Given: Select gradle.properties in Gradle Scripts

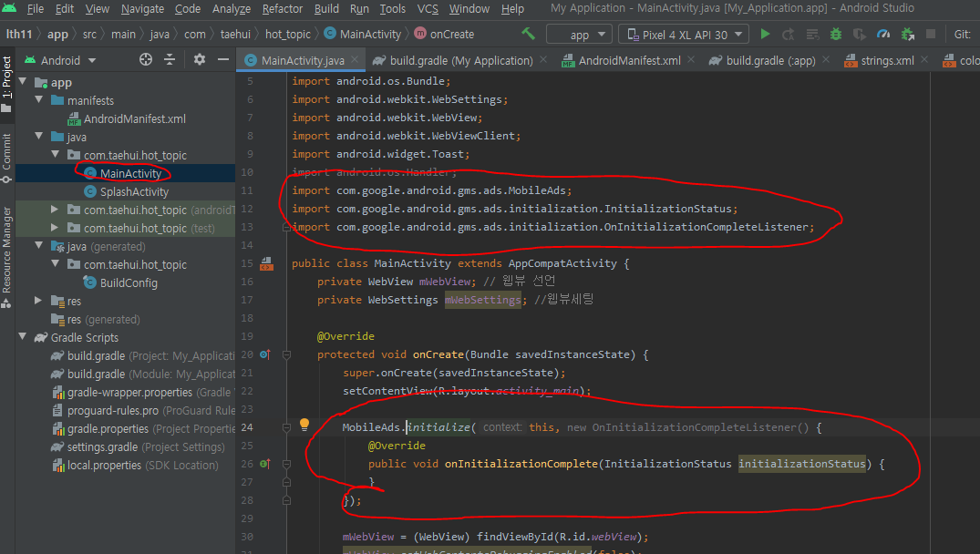Looking at the screenshot, I should 108,429.
